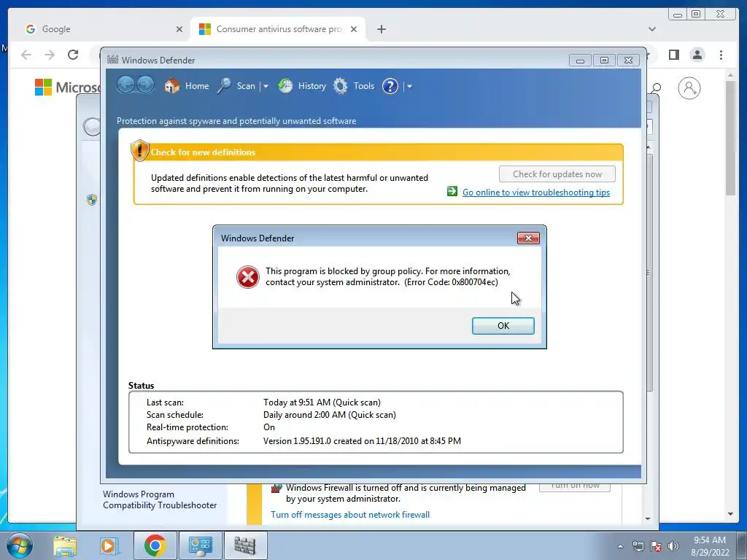Click the network tray icon
747x560 pixels.
[x=638, y=546]
